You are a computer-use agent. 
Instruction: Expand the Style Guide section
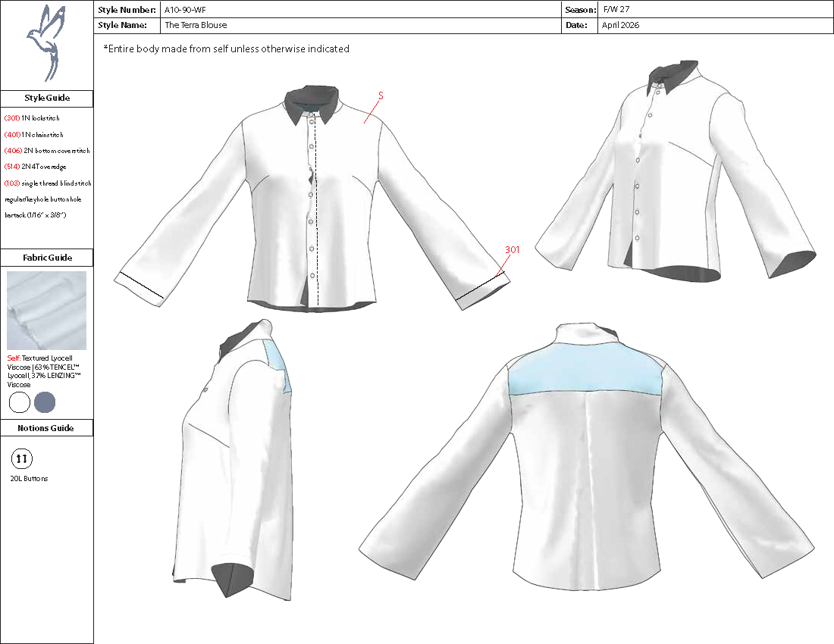pos(47,98)
